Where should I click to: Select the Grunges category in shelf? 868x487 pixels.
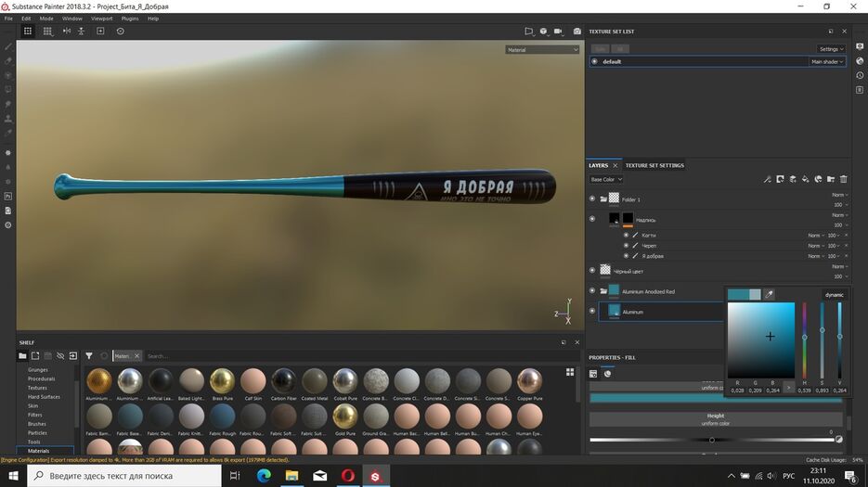[x=38, y=370]
